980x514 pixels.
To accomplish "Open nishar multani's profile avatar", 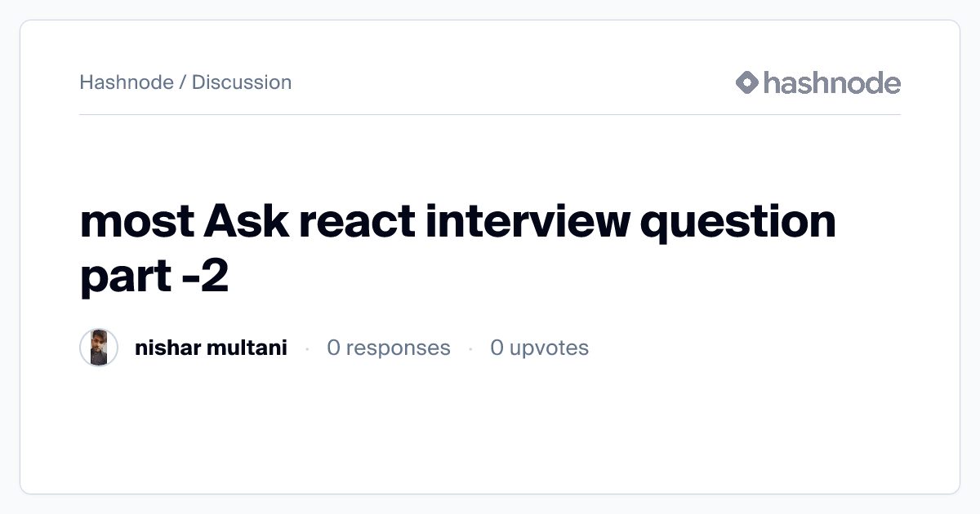I will 99,348.
